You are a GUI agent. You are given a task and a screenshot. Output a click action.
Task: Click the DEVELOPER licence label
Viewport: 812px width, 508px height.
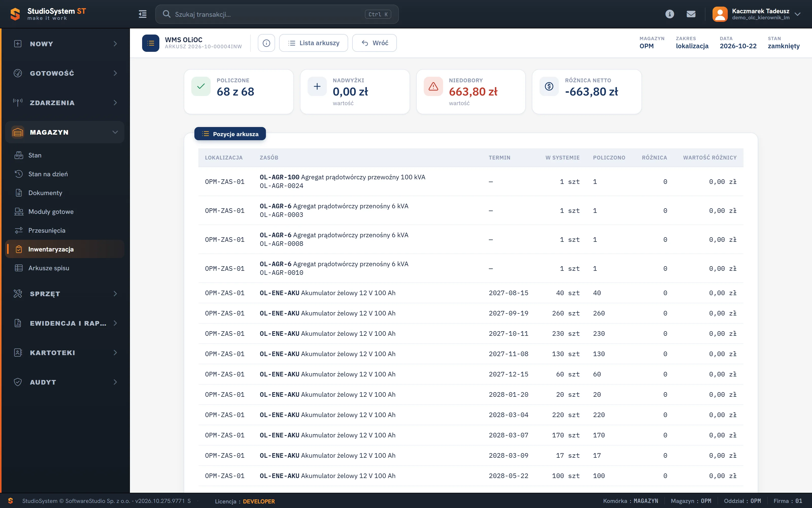coord(259,501)
